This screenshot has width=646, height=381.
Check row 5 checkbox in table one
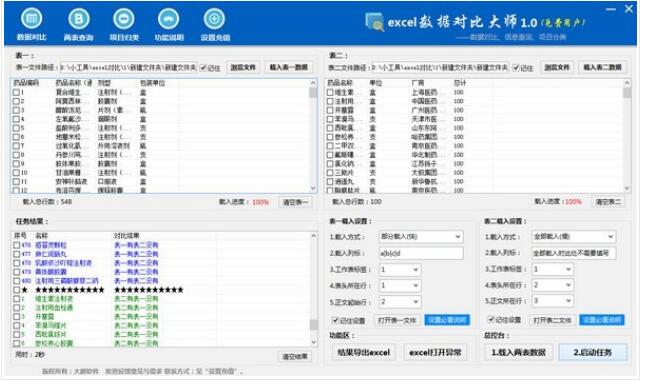click(16, 128)
